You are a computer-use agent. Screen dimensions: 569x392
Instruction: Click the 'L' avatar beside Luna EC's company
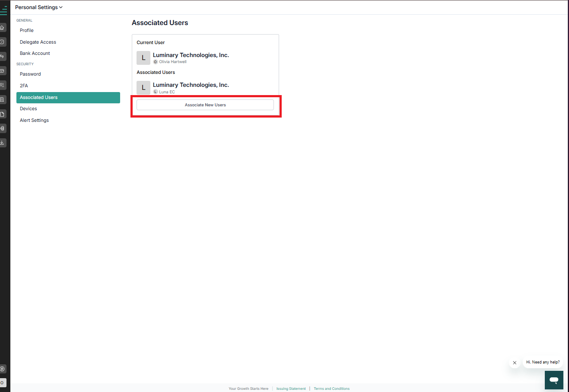[143, 88]
